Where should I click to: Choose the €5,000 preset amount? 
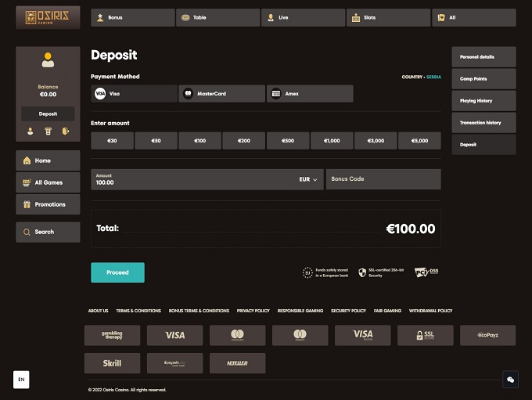coord(419,141)
